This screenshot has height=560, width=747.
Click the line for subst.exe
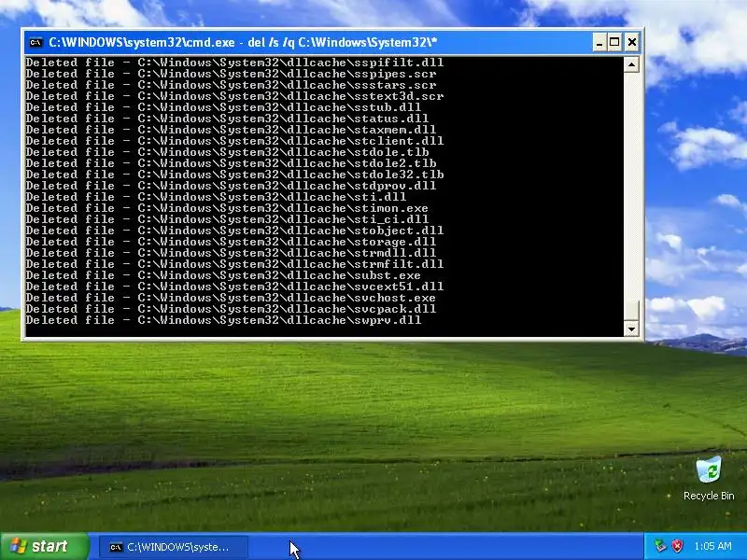point(223,275)
